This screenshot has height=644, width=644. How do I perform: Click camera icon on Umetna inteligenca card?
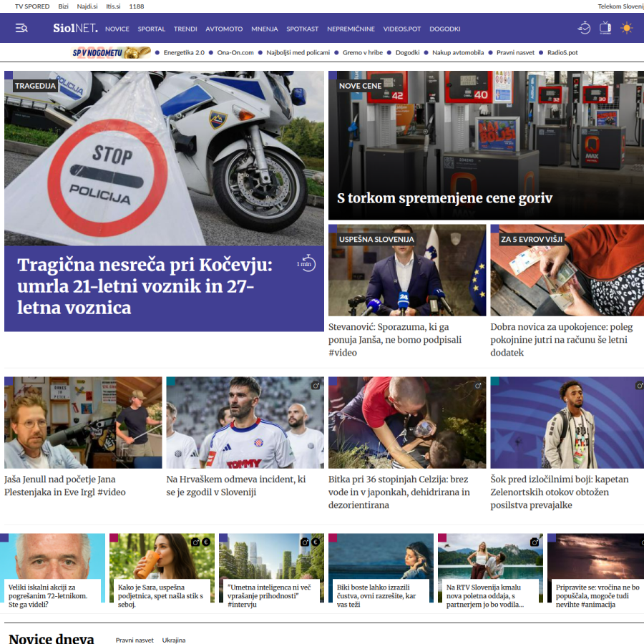click(x=305, y=542)
